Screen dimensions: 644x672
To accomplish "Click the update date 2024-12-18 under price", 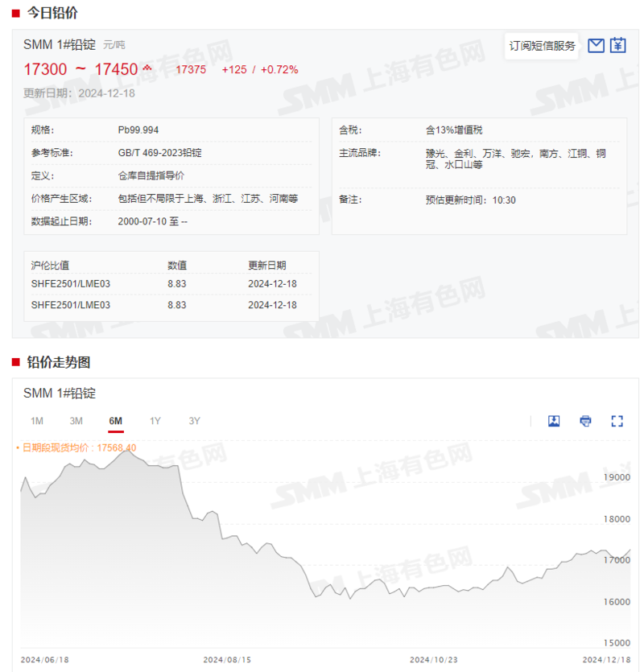I will 107,93.
